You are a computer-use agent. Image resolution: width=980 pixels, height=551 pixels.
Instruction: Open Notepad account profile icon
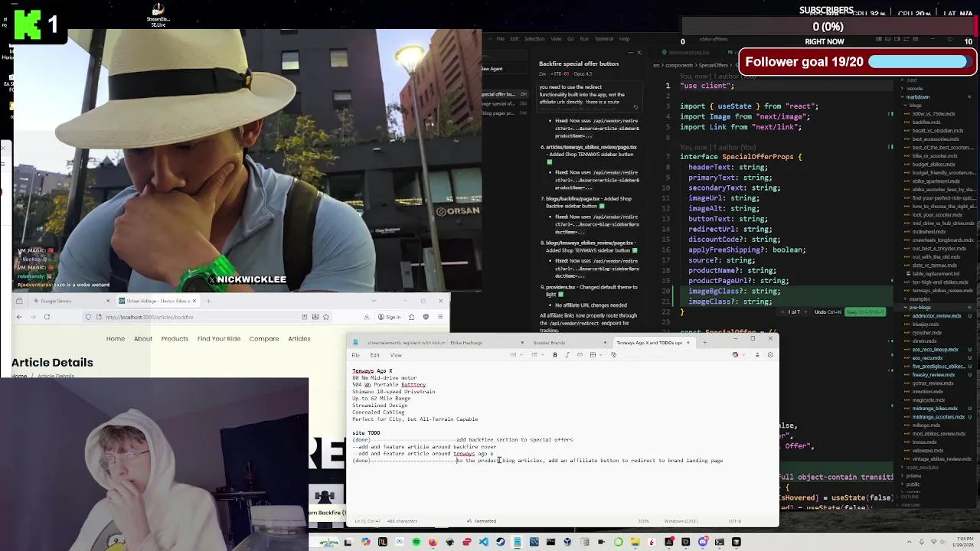(x=757, y=354)
